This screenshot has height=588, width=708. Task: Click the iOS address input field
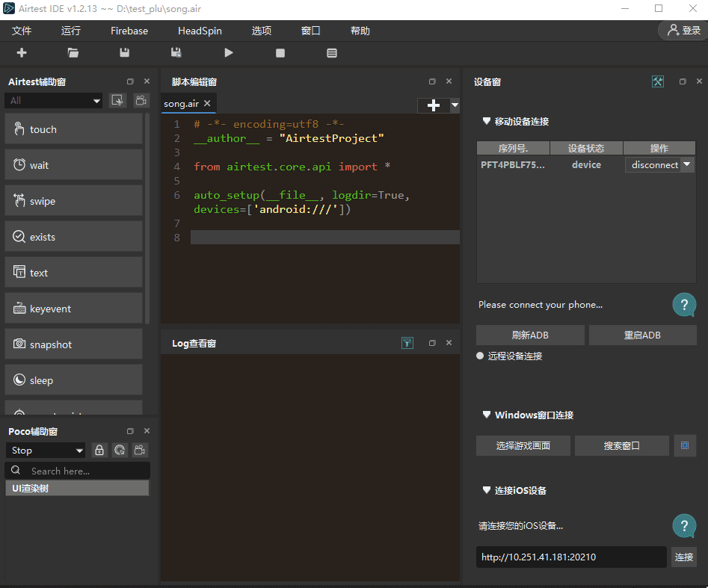pos(571,557)
